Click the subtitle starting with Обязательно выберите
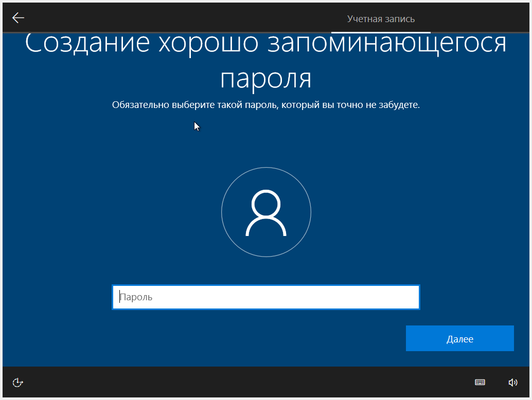This screenshot has width=532, height=400. (265, 105)
